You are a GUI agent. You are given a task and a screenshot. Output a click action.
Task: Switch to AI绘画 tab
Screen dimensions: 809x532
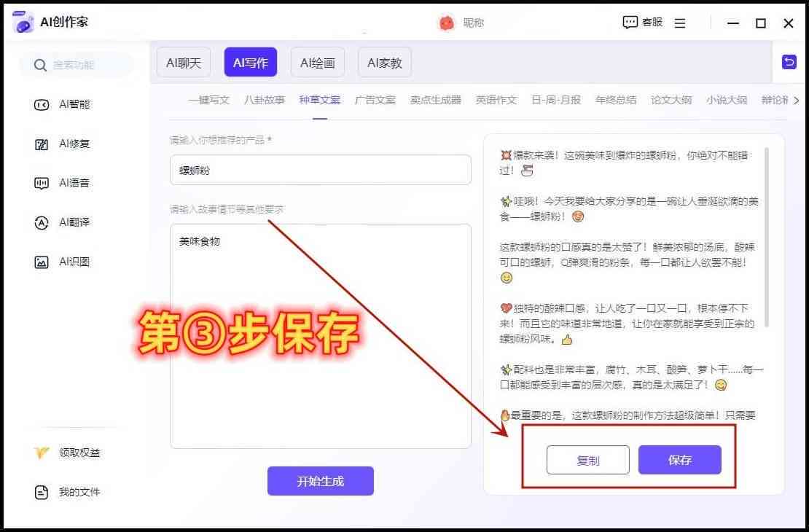click(x=318, y=63)
